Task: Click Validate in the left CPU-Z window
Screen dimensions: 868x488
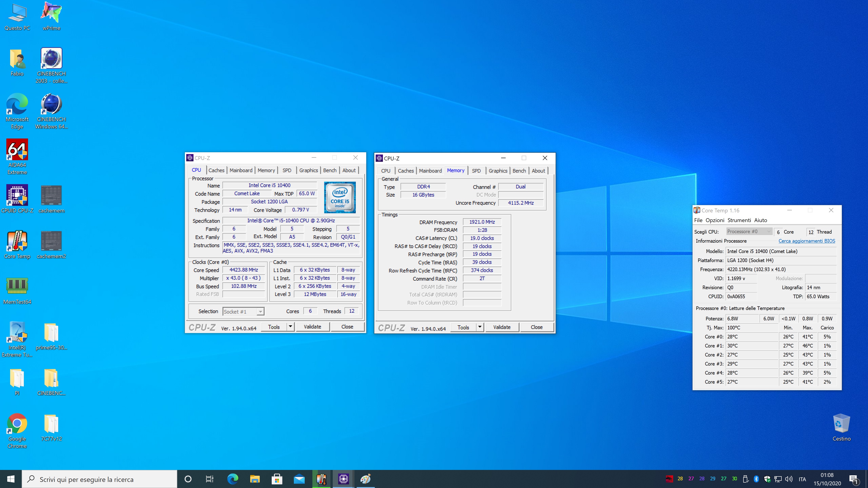Action: coord(312,327)
